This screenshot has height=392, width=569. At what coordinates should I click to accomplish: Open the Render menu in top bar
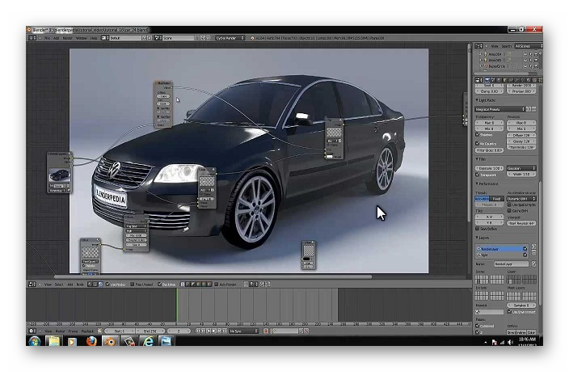coord(68,38)
